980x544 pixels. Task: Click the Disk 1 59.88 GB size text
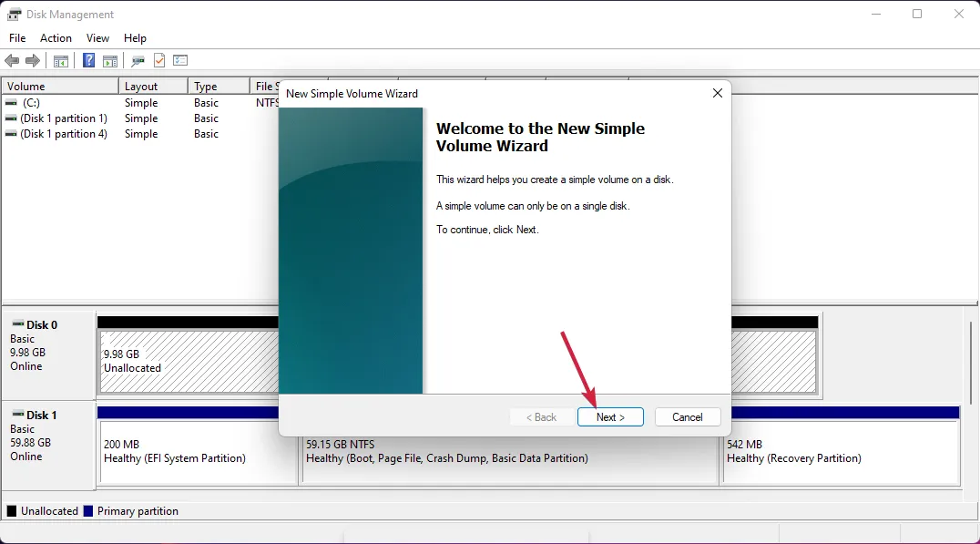[30, 442]
